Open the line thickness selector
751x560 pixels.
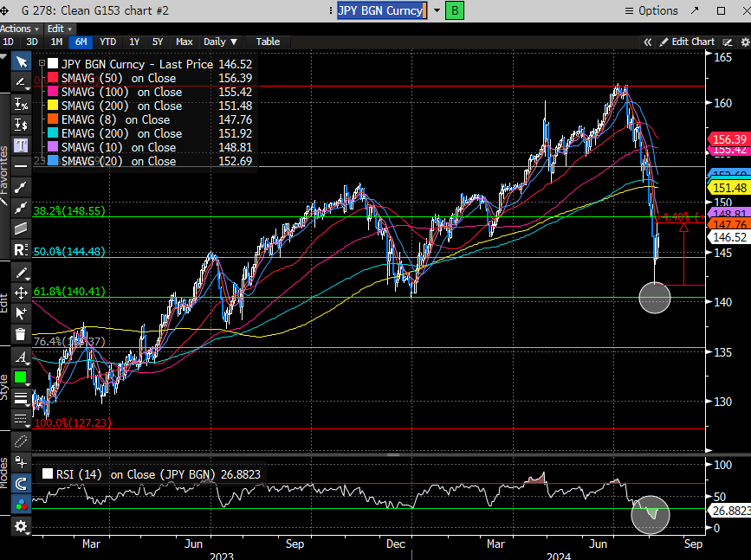point(21,398)
